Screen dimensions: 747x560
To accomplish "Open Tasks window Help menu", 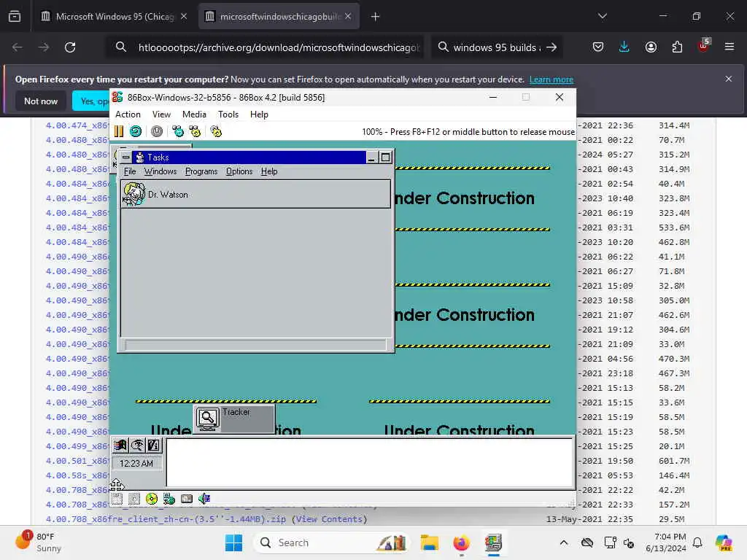I will point(269,171).
